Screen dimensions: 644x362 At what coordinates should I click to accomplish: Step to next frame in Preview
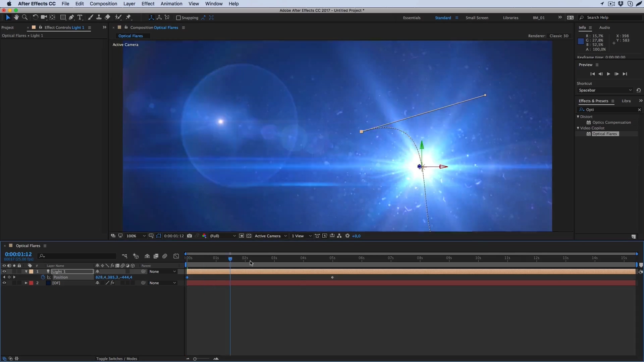pyautogui.click(x=616, y=74)
